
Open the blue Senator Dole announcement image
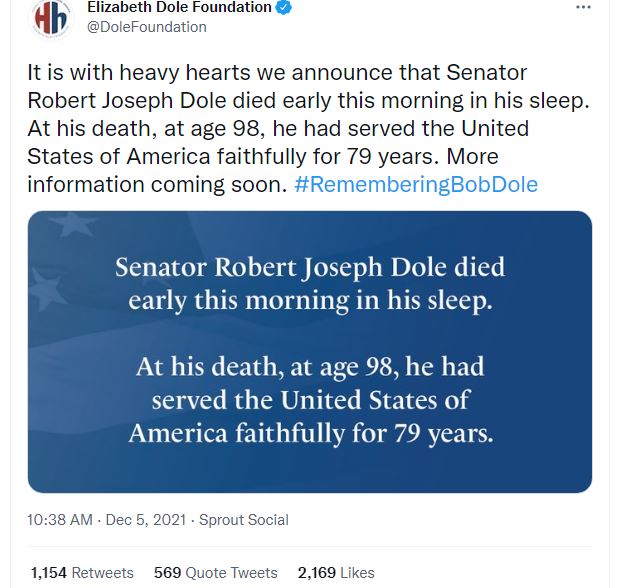(310, 352)
